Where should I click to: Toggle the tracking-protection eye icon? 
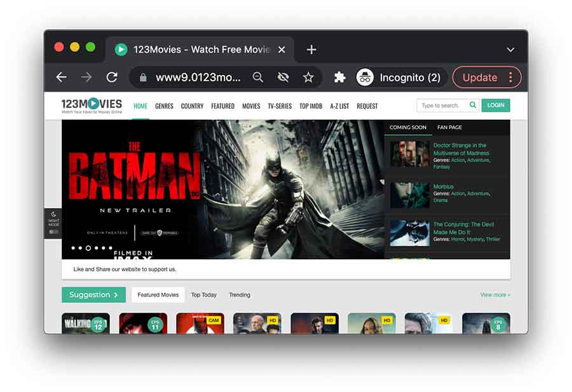[283, 78]
